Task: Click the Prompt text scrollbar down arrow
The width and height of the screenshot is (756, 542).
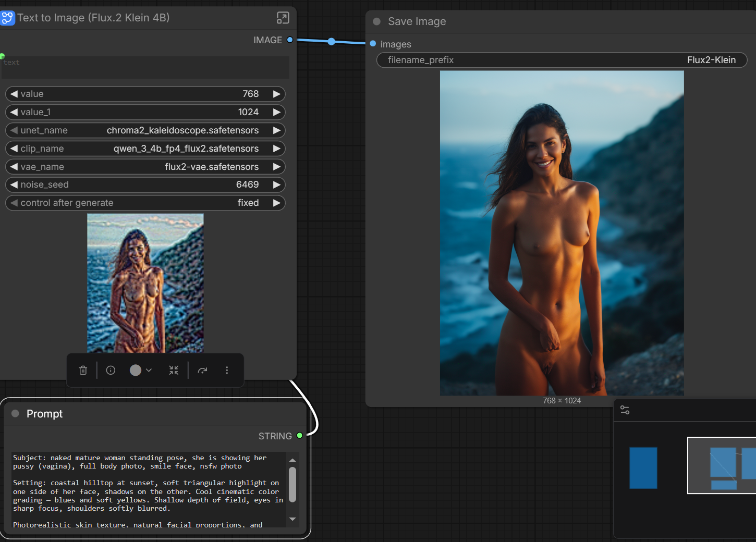Action: click(x=292, y=519)
